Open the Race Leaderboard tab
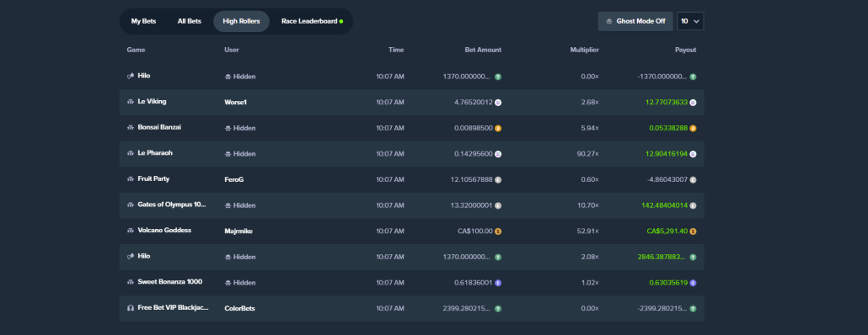The width and height of the screenshot is (868, 335). 312,22
